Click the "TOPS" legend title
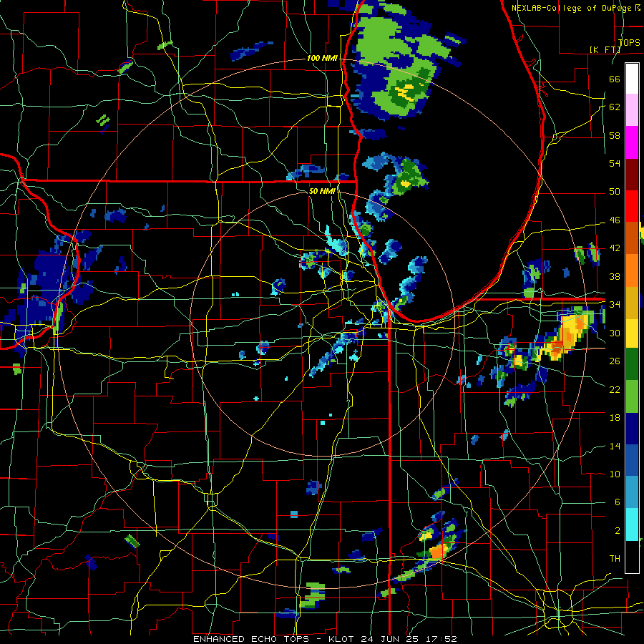The width and height of the screenshot is (644, 644). (629, 42)
